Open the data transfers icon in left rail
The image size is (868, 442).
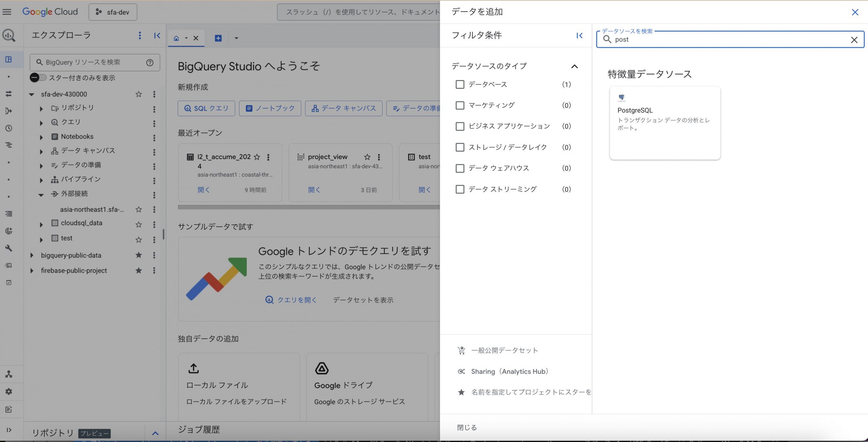pos(8,94)
